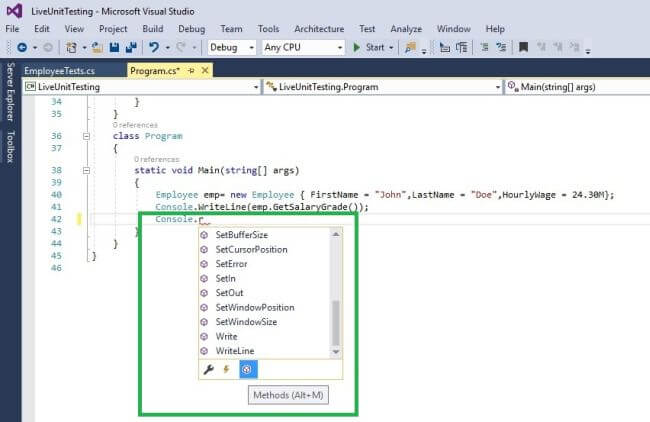Click the Comment out selected lines icon
650x422 pixels.
tap(484, 48)
